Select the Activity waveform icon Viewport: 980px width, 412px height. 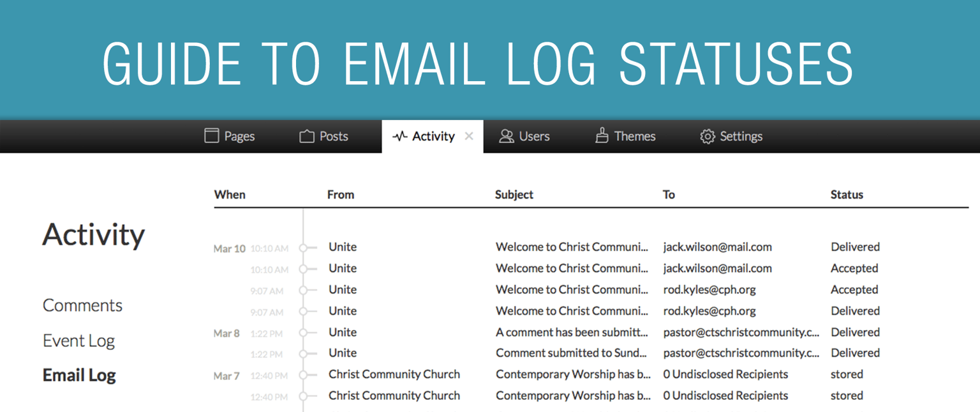[x=399, y=135]
